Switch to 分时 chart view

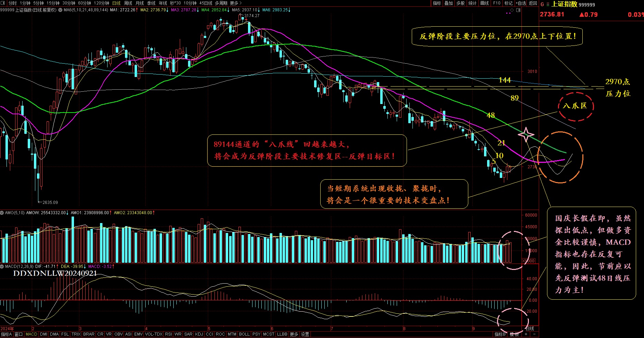click(x=12, y=3)
